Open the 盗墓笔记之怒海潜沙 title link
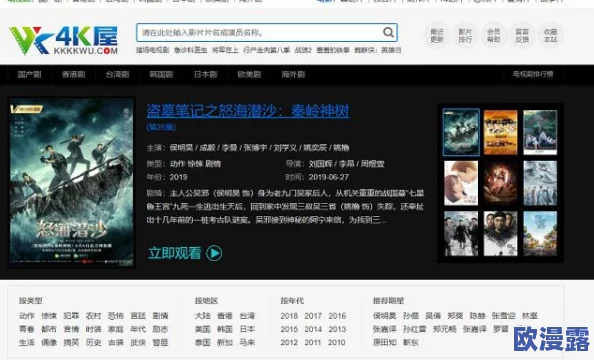594x360 pixels. [248, 111]
